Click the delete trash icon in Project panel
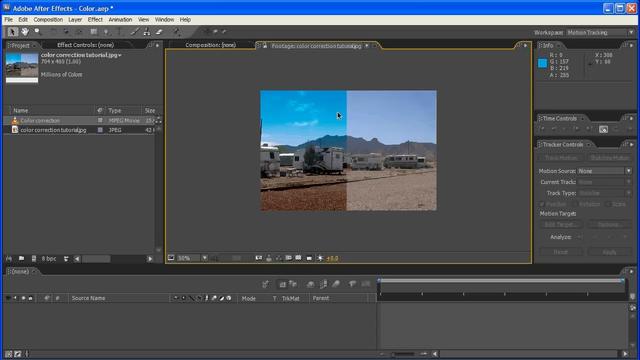This screenshot has width=640, height=360. pyautogui.click(x=66, y=259)
